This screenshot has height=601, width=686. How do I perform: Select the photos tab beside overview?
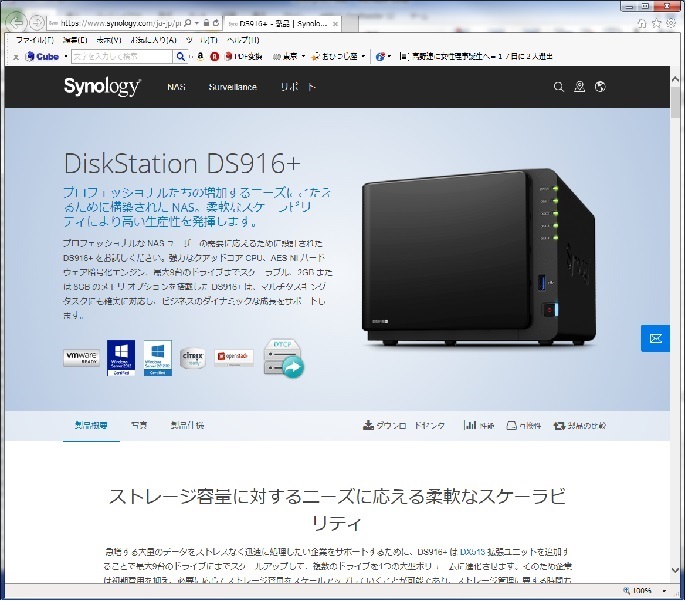click(x=139, y=426)
